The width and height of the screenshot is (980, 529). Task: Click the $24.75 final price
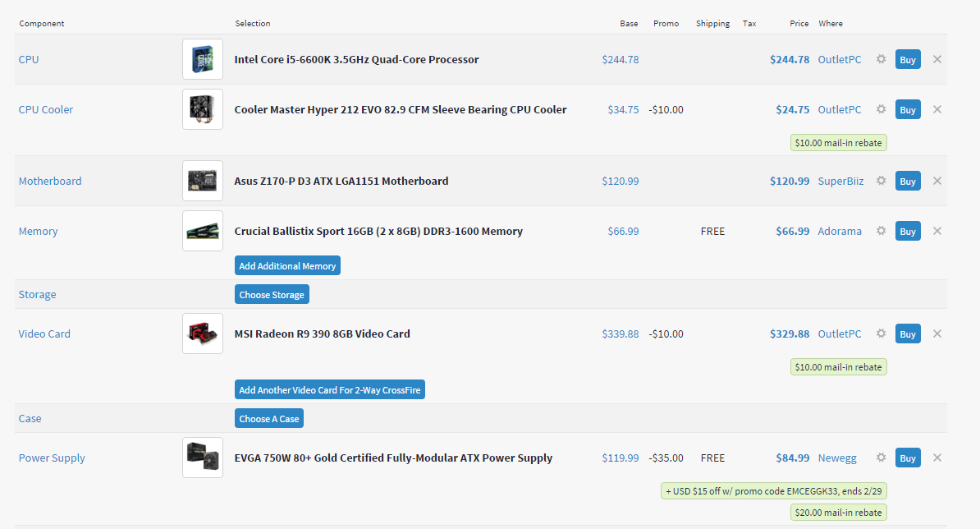click(x=793, y=109)
